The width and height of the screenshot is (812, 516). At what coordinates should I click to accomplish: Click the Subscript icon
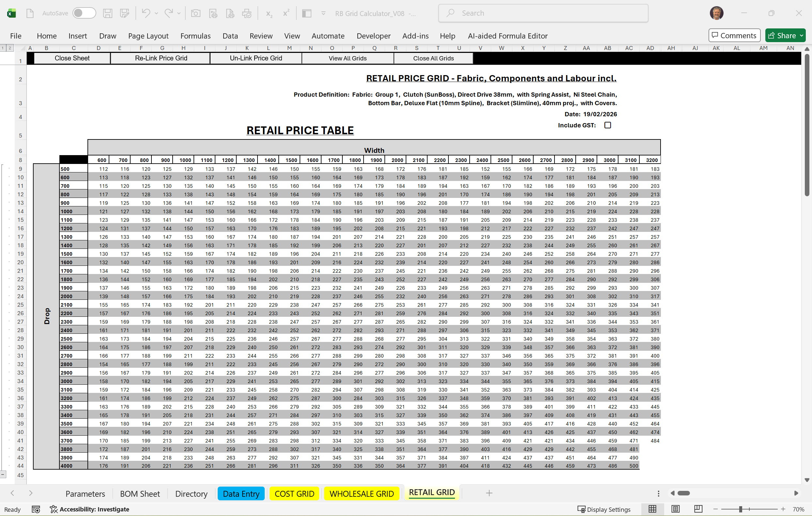(269, 13)
